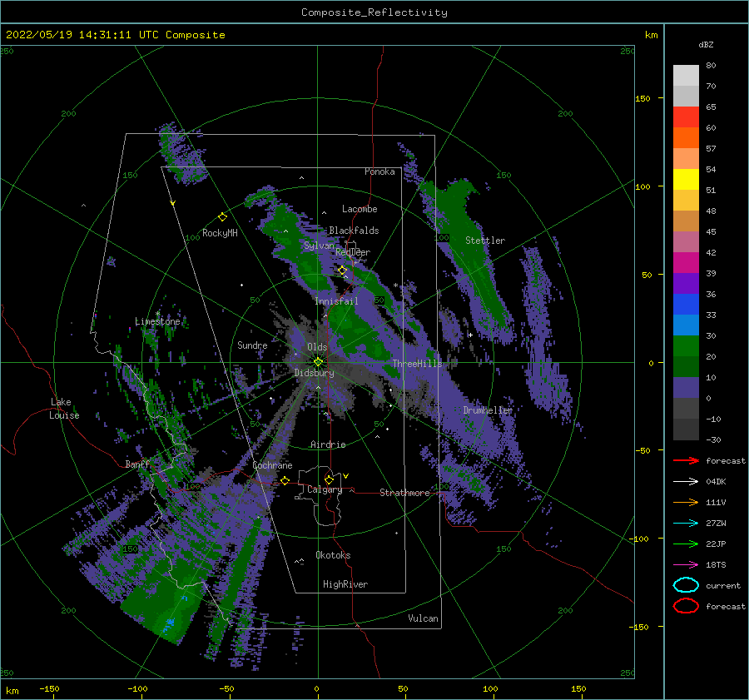Click the Cochrane label

tap(272, 465)
